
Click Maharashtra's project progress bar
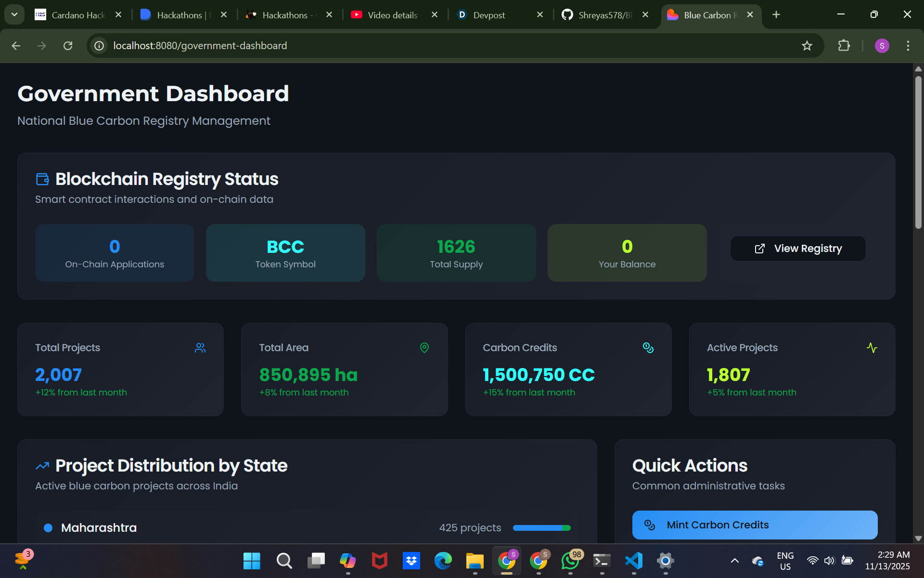(x=541, y=528)
